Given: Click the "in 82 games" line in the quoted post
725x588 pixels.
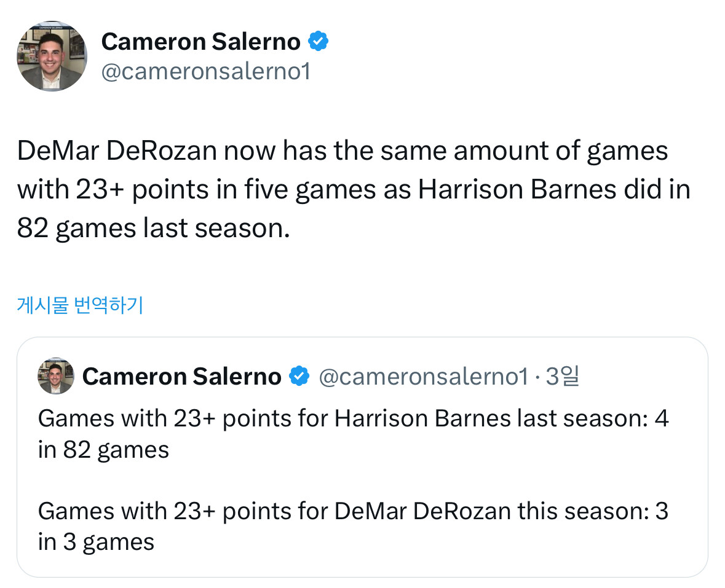Looking at the screenshot, I should [x=103, y=450].
